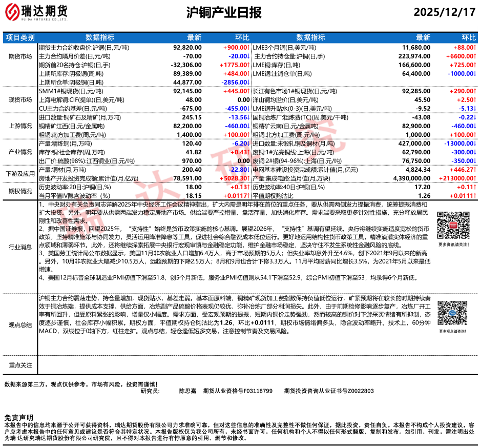Click the 观点总结 section label

pyautogui.click(x=20, y=325)
